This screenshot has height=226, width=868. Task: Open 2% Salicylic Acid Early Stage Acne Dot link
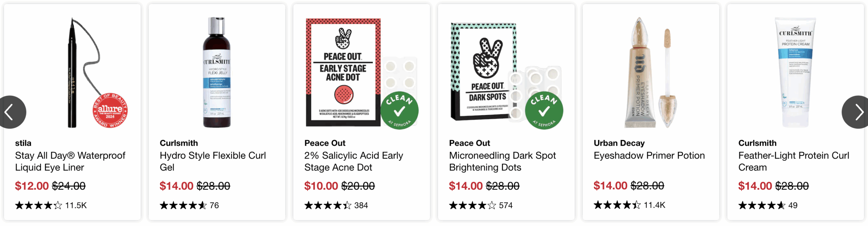point(353,161)
